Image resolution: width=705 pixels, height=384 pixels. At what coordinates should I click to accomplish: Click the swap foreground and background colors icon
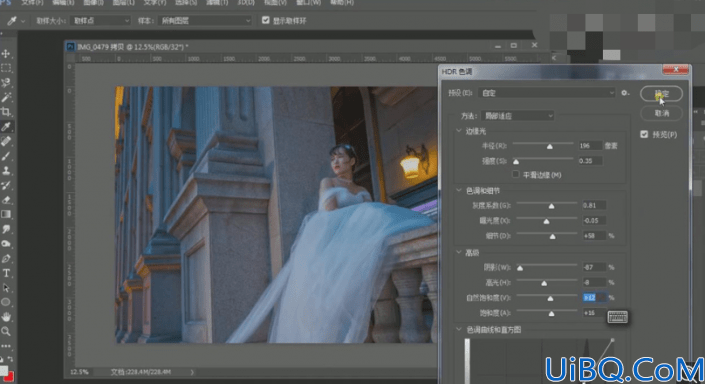click(x=10, y=359)
